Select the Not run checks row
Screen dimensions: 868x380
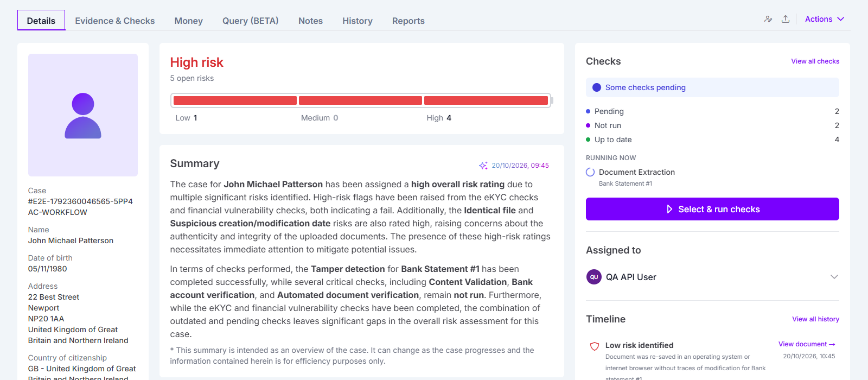coord(712,125)
